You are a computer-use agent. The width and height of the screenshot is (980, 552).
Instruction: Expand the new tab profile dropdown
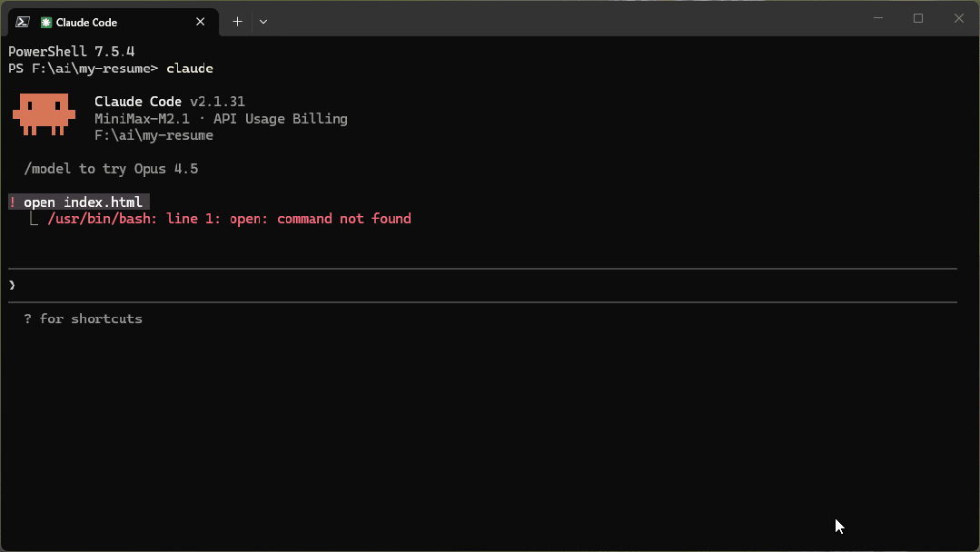263,22
